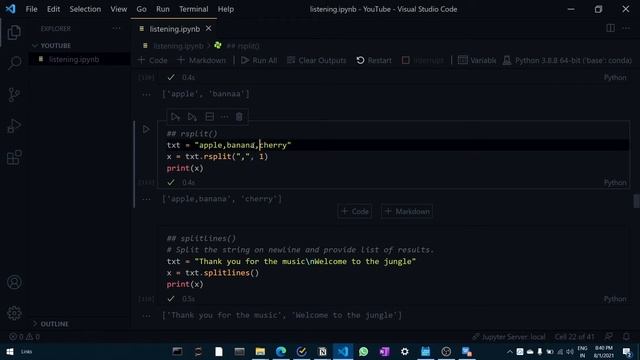Show hidden system tray icons
This screenshot has height=360, width=640.
tap(509, 351)
